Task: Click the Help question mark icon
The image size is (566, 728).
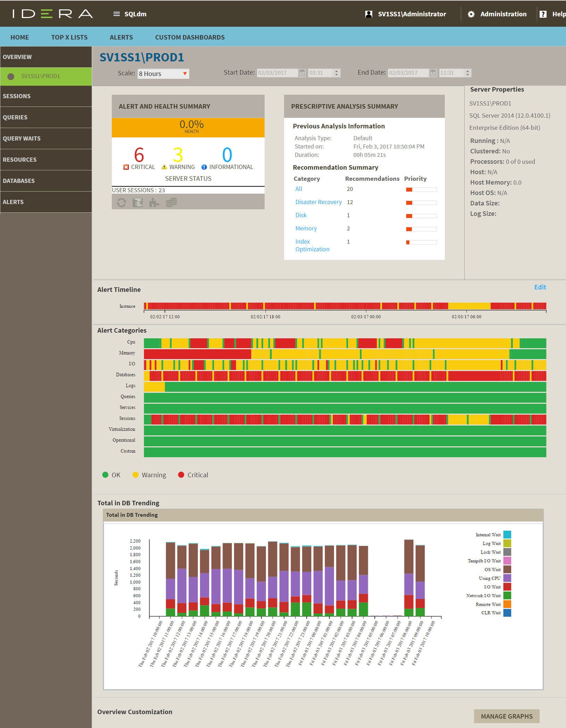Action: tap(543, 14)
